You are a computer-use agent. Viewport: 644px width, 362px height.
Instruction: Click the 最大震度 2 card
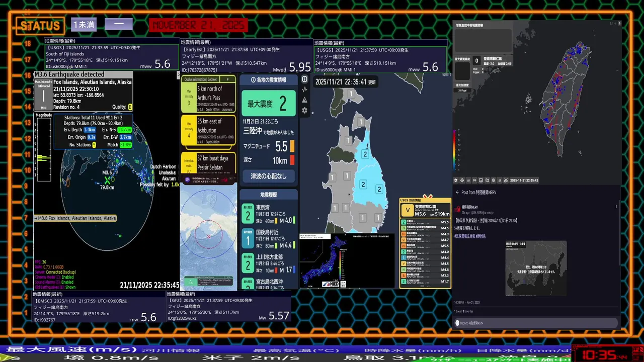pos(269,104)
